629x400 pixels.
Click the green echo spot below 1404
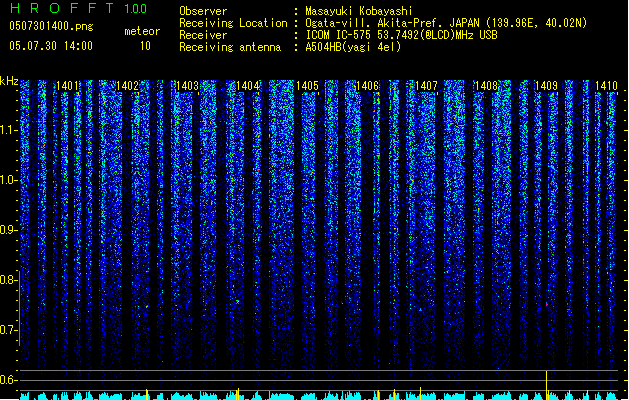(237, 301)
